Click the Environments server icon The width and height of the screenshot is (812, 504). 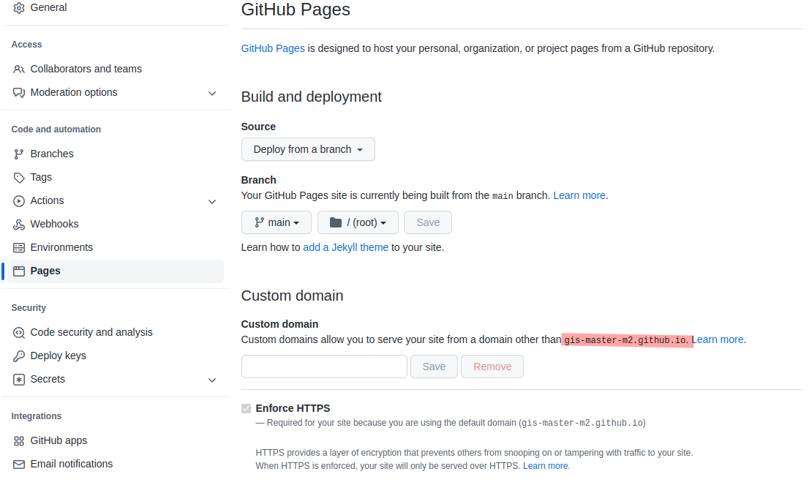(18, 247)
